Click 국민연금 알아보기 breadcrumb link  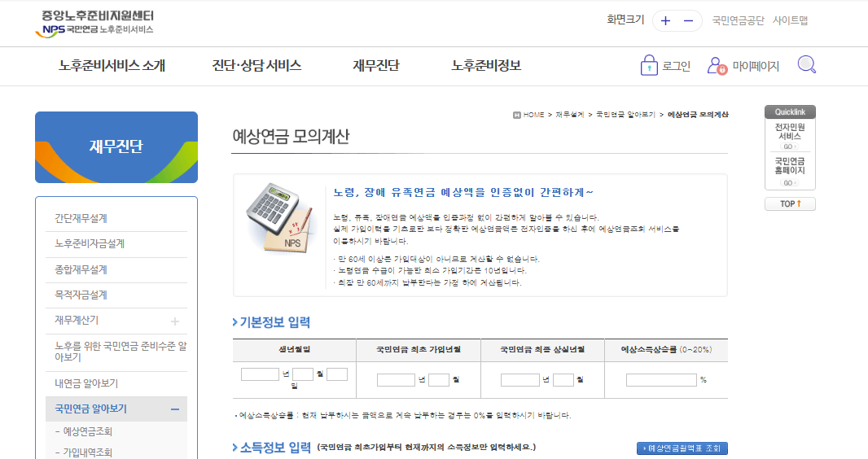[x=625, y=115]
